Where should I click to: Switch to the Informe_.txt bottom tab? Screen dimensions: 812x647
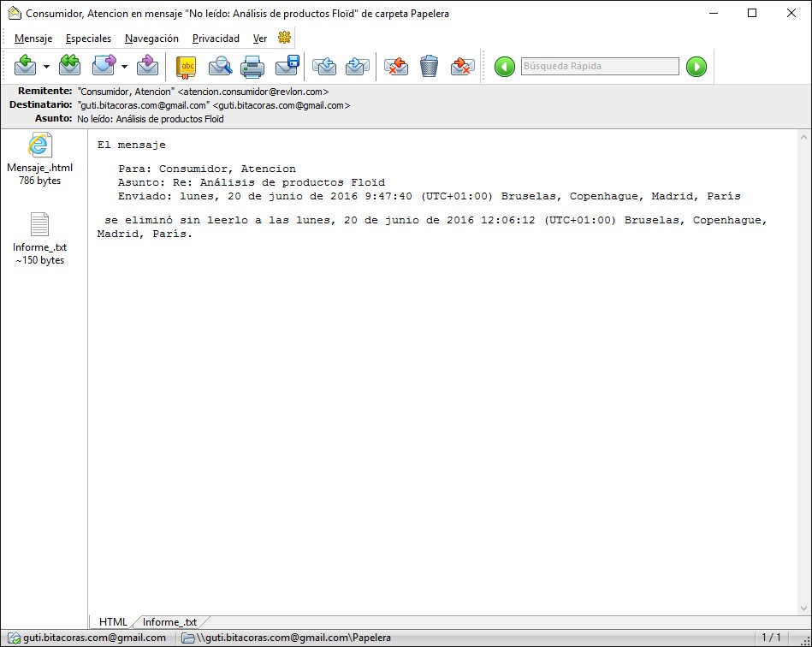click(x=170, y=621)
